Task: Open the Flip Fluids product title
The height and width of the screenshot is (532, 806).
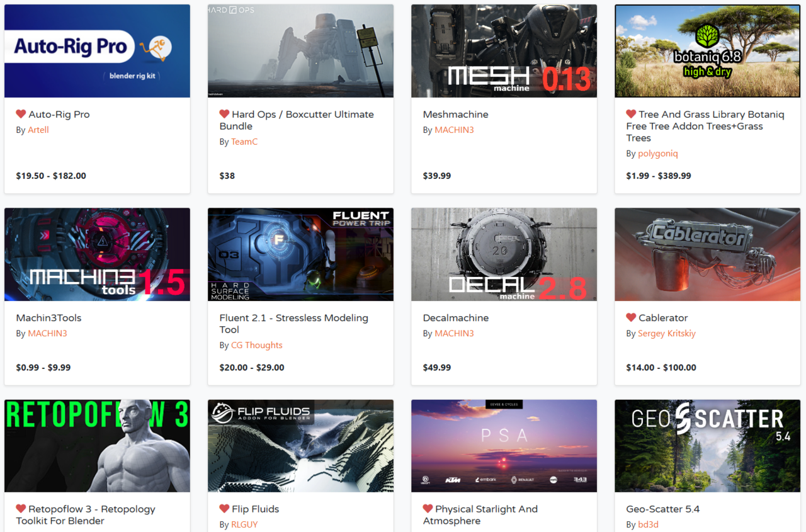Action: pyautogui.click(x=255, y=509)
